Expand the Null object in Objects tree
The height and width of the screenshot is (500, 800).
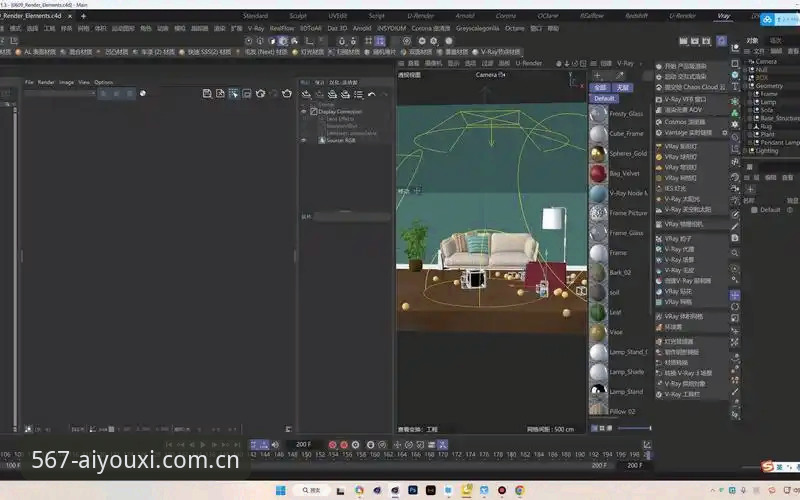point(745,69)
